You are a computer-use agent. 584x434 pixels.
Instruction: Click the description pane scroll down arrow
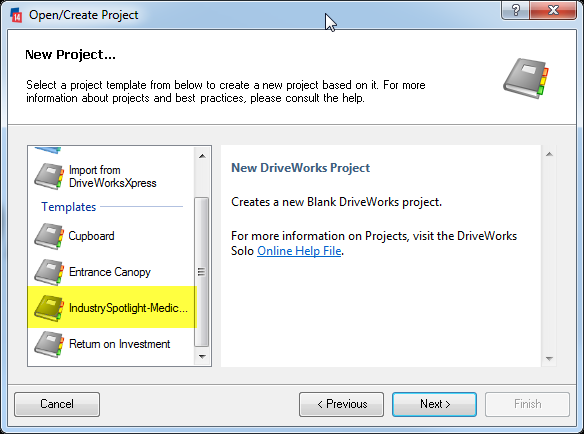(549, 359)
